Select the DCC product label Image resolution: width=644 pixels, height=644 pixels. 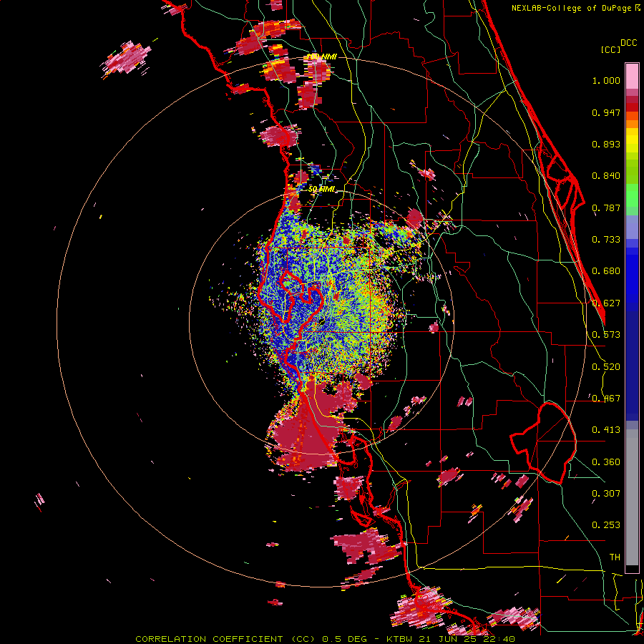coord(628,43)
